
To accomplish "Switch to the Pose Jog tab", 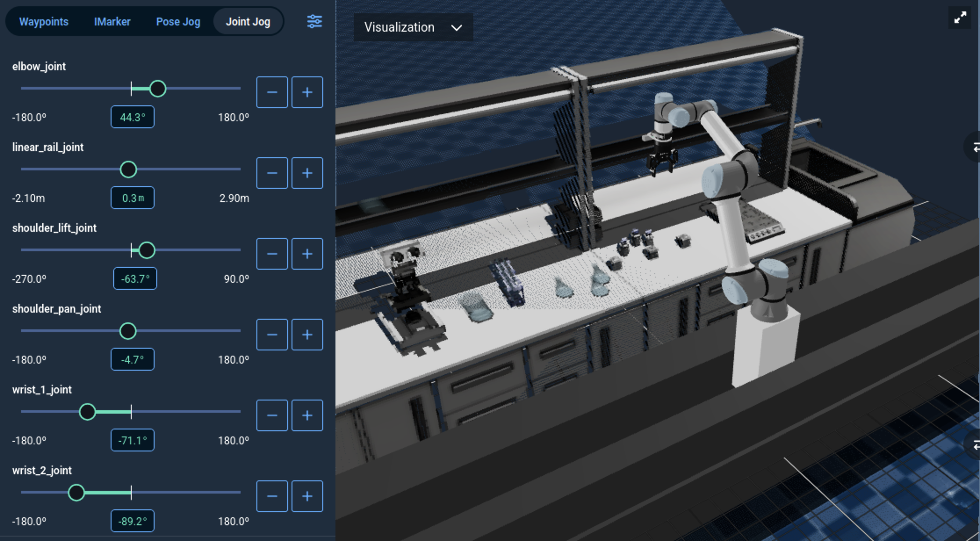I will tap(178, 22).
